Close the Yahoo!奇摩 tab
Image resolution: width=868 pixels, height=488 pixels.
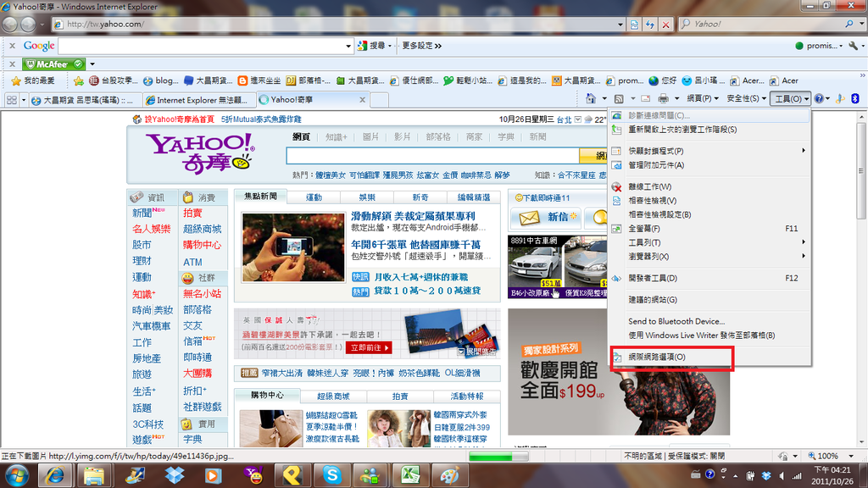click(363, 100)
